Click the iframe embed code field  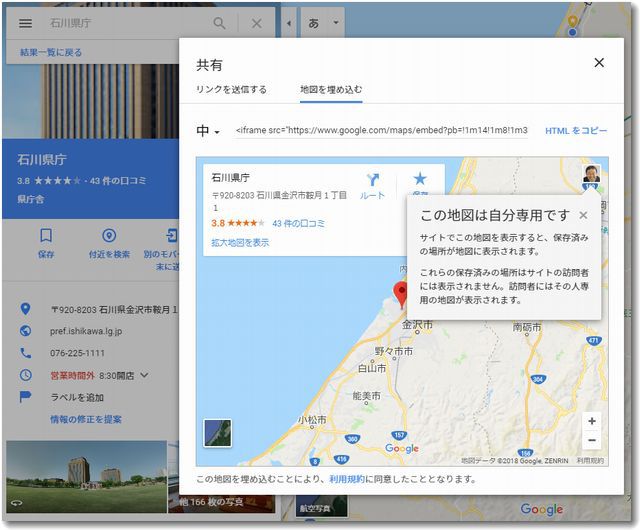pos(381,130)
